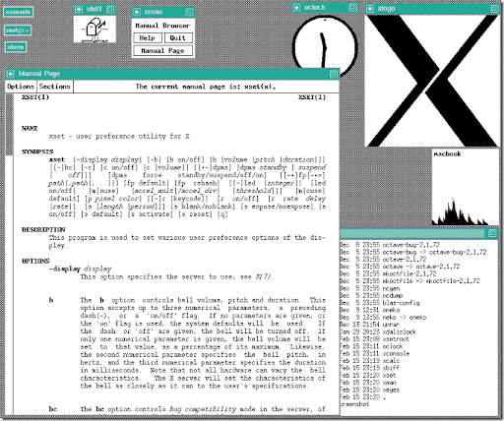Screen dimensions: 504x421
Task: Click the SYNOPSIS heading in the man page
Action: point(37,151)
